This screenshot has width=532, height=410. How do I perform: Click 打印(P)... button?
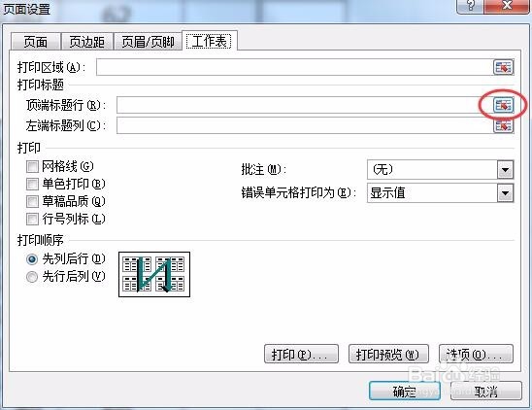(x=301, y=355)
